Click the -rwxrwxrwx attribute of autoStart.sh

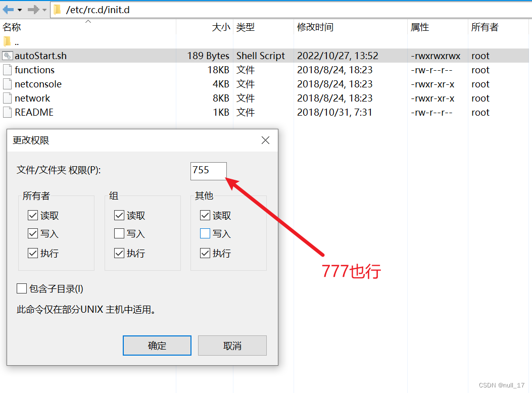click(x=436, y=56)
